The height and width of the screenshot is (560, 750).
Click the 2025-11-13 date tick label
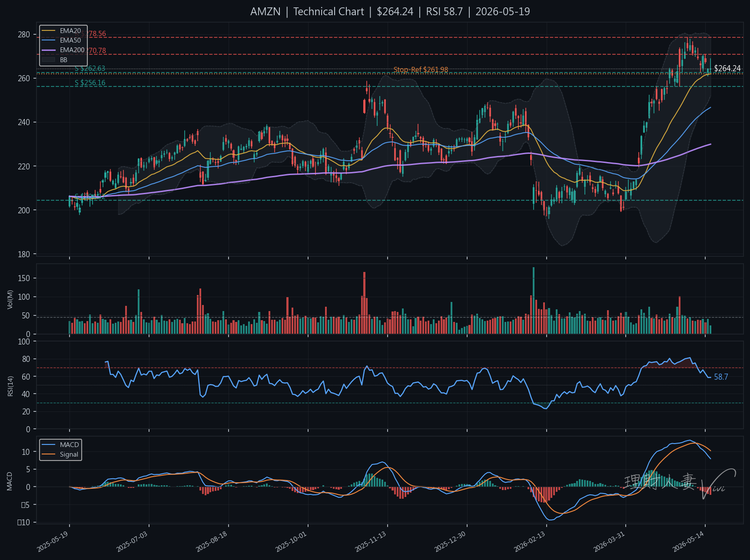tap(371, 542)
